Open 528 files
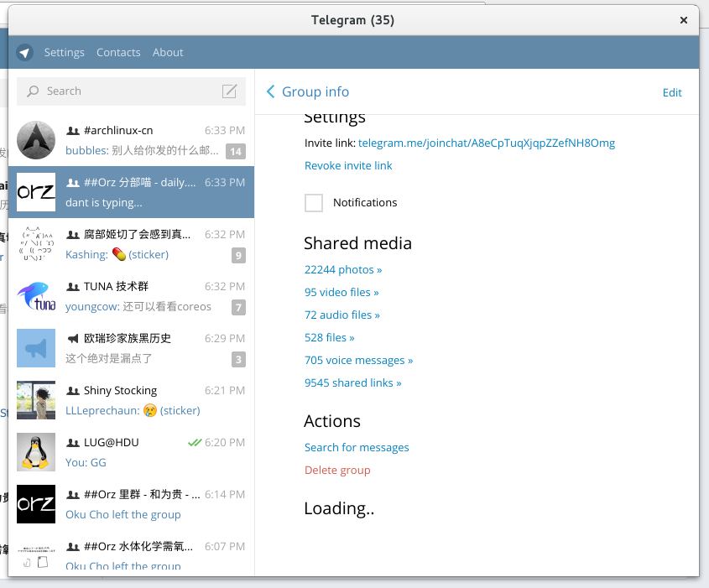709x588 pixels. coord(330,337)
